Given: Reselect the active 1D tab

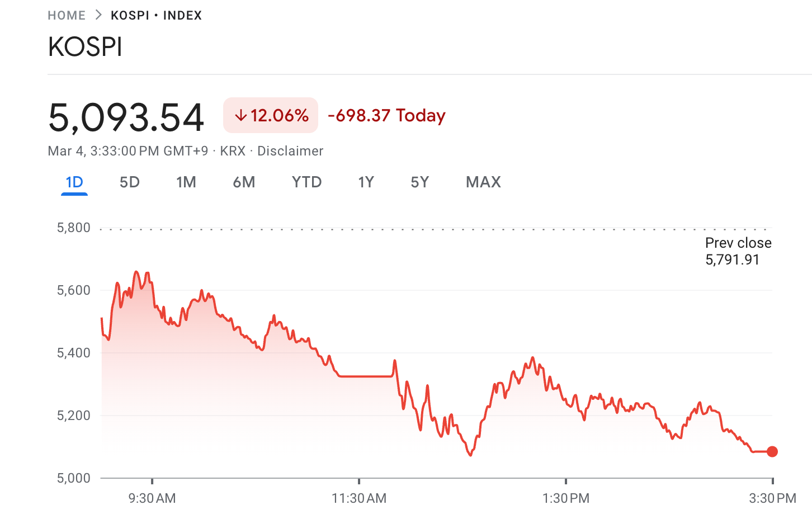Looking at the screenshot, I should click(74, 182).
